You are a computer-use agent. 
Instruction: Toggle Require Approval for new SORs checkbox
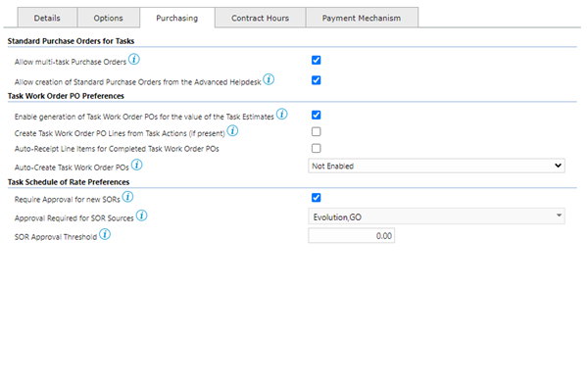click(317, 198)
